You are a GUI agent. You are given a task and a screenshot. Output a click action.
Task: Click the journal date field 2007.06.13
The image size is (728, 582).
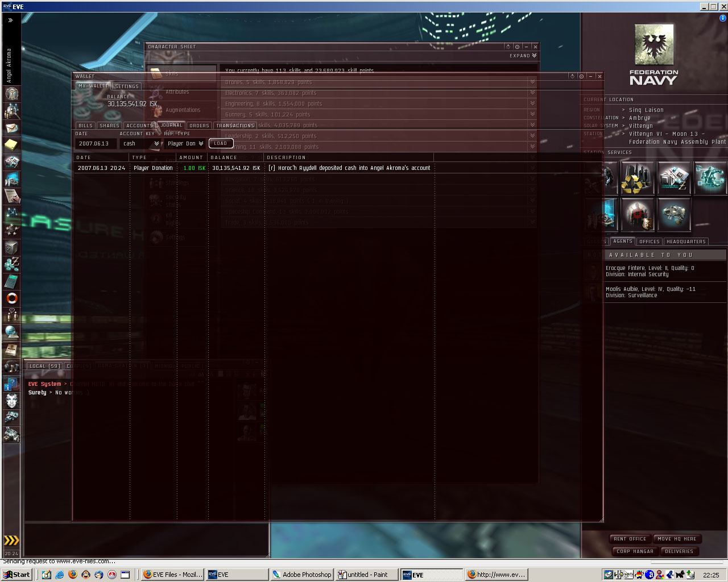[x=96, y=144]
